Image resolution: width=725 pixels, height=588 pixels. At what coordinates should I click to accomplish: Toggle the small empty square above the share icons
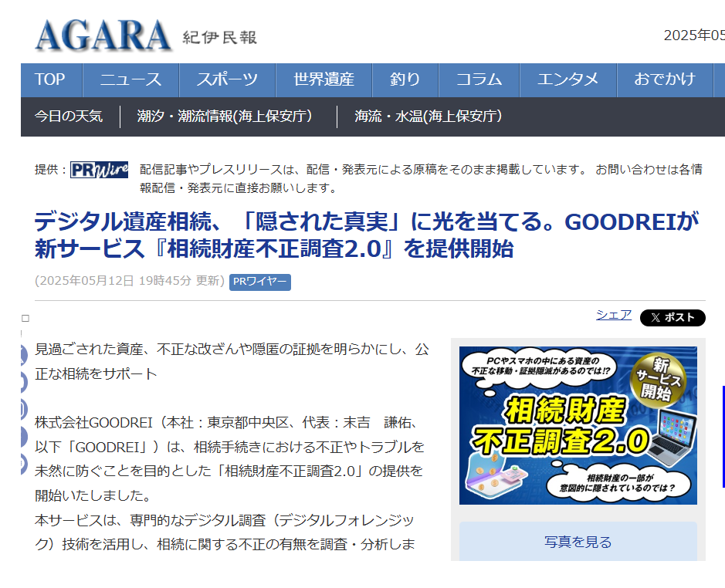(25, 318)
